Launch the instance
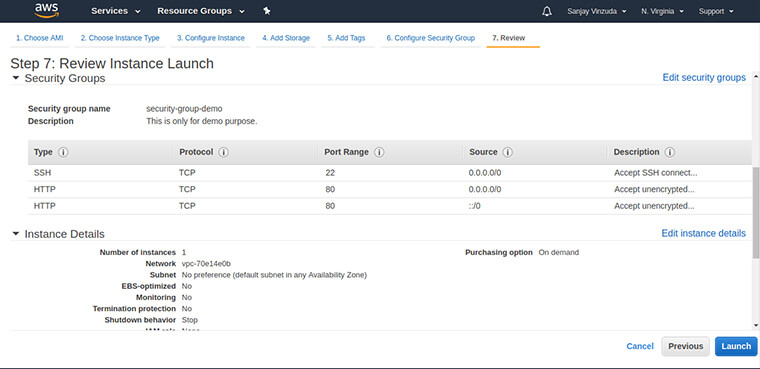Image resolution: width=760 pixels, height=369 pixels. [x=736, y=346]
